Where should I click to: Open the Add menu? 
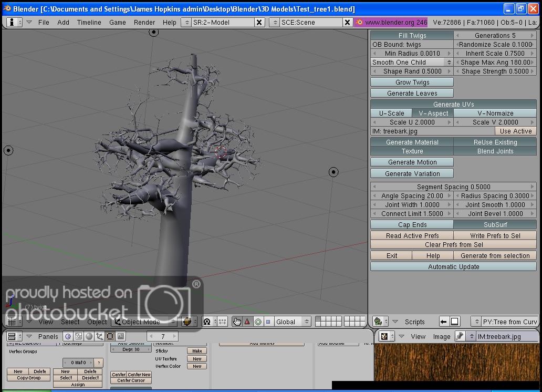tap(63, 23)
